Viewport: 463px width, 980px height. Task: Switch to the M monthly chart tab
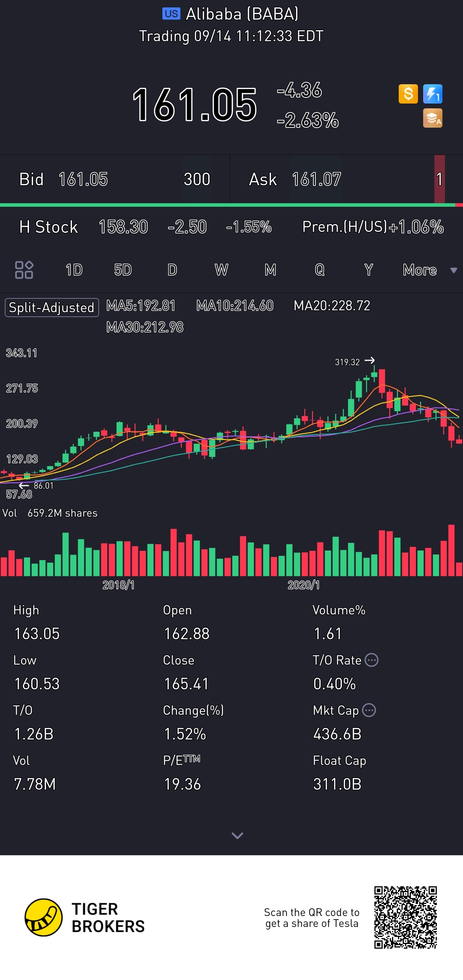pos(270,270)
